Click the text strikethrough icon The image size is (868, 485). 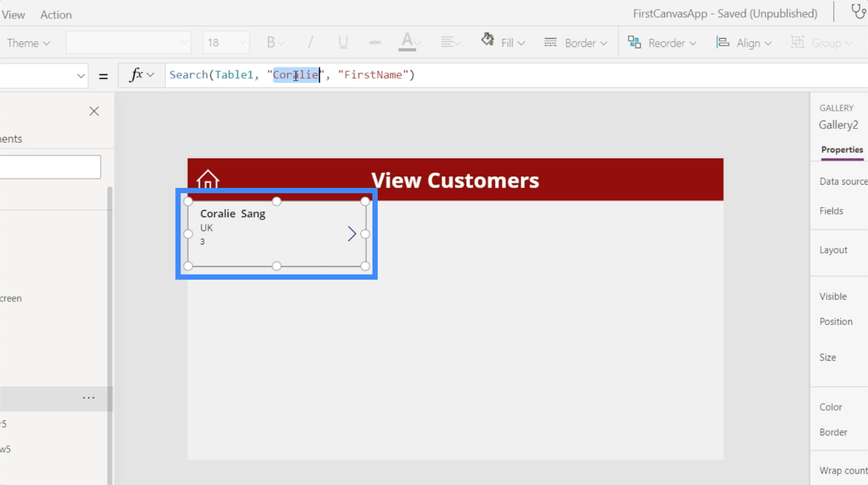[374, 42]
